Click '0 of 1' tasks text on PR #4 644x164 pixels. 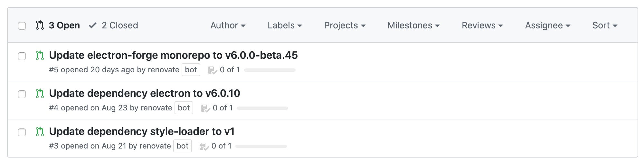(223, 108)
